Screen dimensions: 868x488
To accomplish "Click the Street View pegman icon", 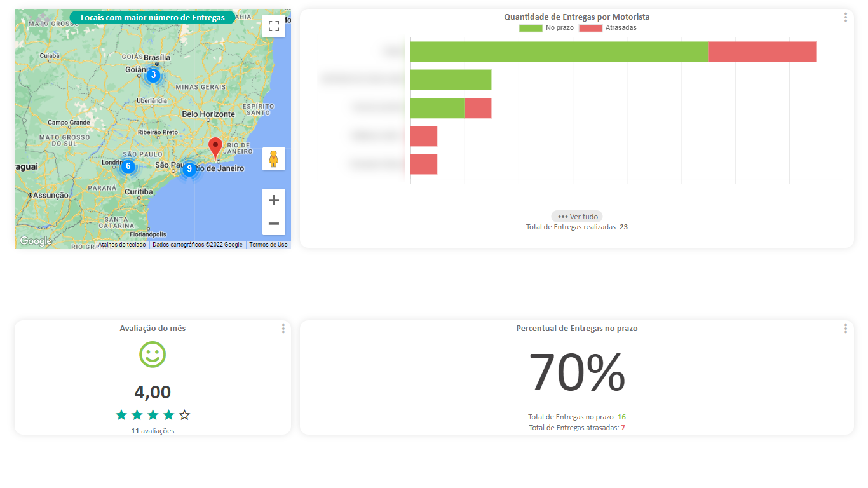I will tap(274, 159).
